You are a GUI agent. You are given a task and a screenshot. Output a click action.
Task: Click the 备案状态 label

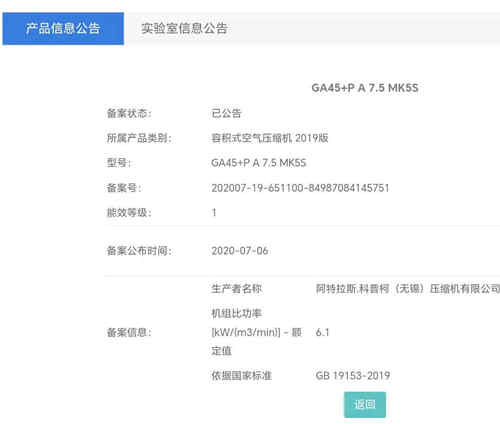coord(129,113)
